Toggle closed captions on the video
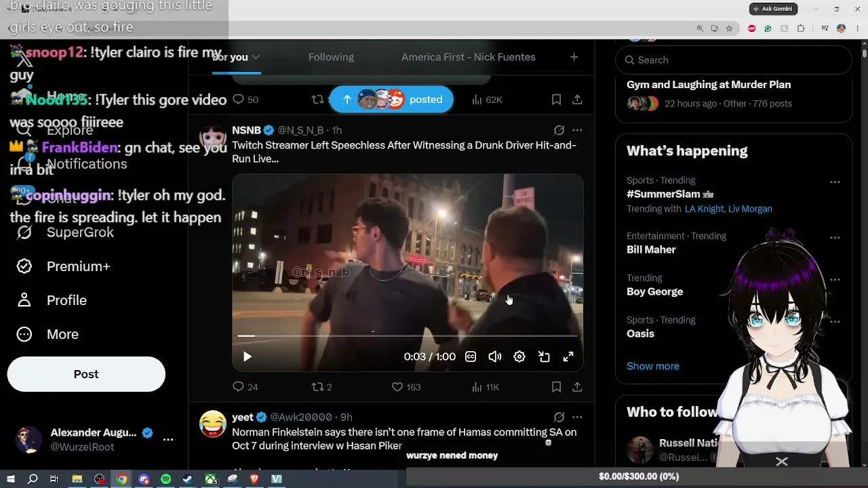Viewport: 868px width, 488px height. click(471, 357)
